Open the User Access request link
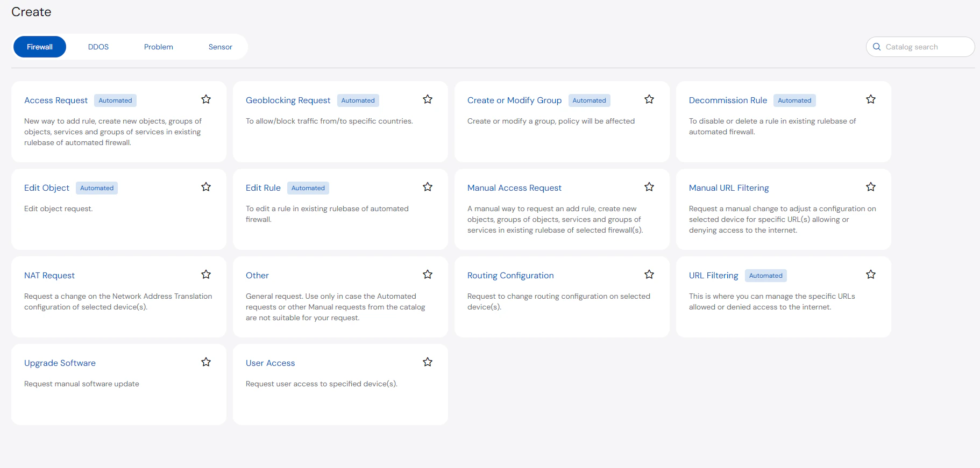 [270, 363]
